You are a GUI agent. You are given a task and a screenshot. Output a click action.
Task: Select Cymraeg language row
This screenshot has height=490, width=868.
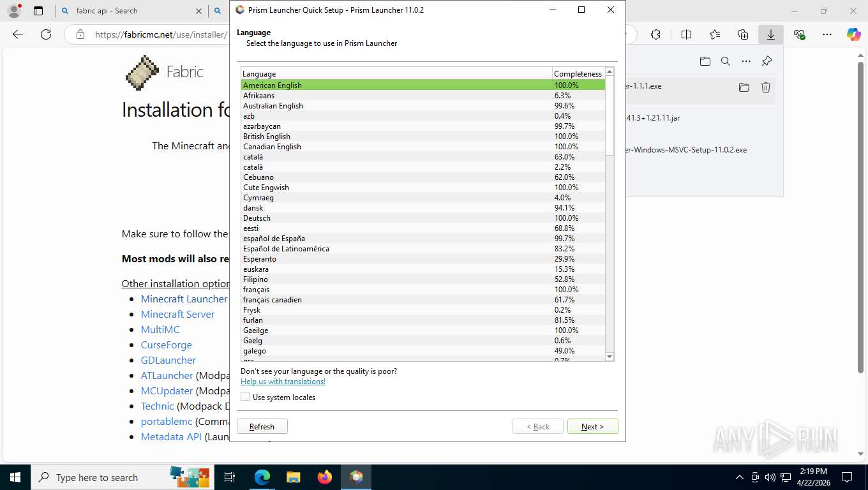coord(423,197)
